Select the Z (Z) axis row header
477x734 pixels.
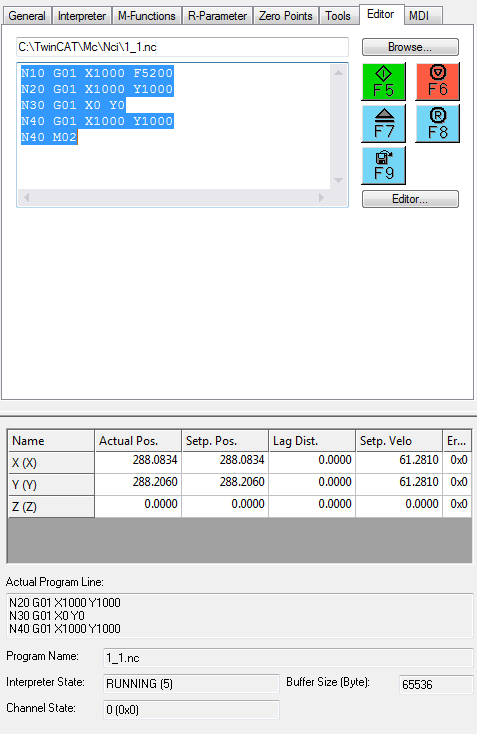tap(51, 506)
